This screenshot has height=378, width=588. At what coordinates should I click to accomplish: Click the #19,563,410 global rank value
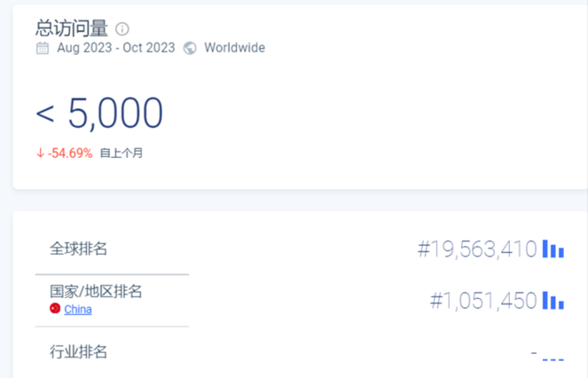477,248
